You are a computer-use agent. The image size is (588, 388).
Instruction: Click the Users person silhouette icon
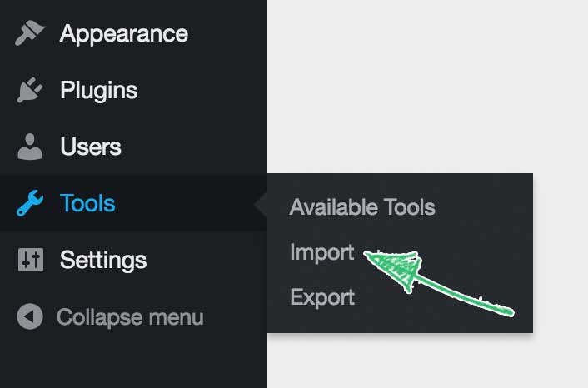click(x=30, y=147)
